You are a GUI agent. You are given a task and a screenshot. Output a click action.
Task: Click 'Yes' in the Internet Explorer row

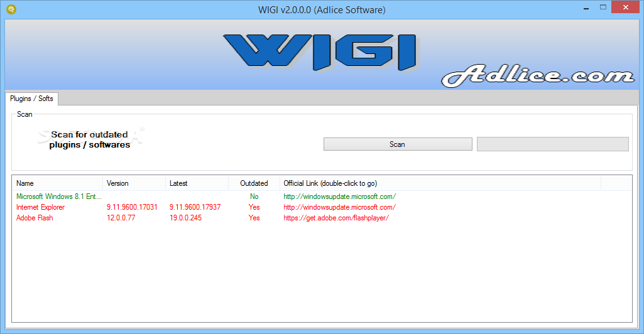[x=254, y=207]
